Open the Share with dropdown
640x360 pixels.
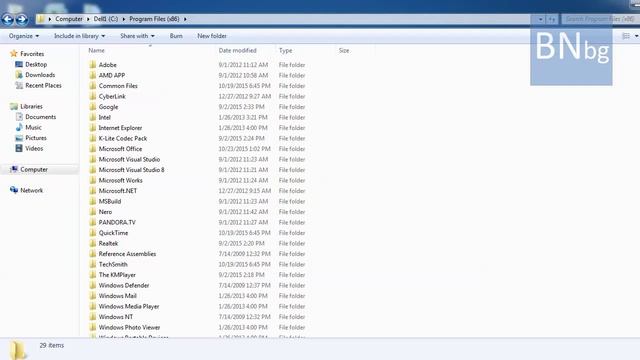137,36
